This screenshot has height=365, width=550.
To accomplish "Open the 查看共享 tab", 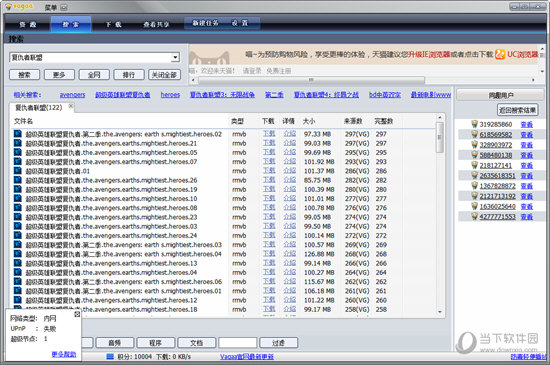I will click(x=156, y=24).
